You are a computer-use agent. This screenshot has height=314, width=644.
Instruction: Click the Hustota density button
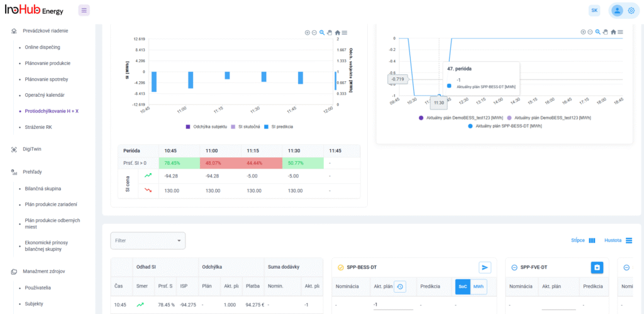[618, 240]
